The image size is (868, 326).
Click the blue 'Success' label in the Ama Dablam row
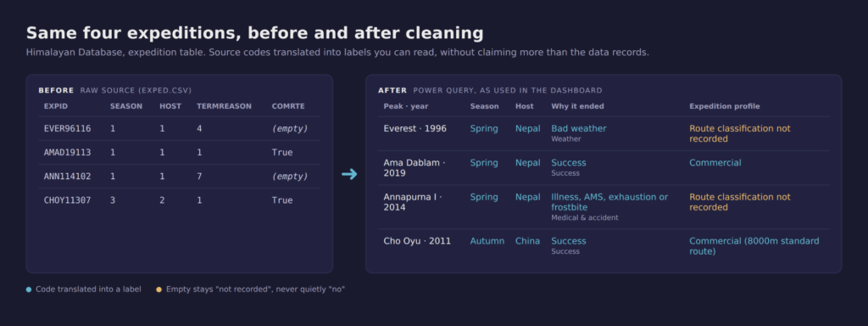(x=569, y=163)
